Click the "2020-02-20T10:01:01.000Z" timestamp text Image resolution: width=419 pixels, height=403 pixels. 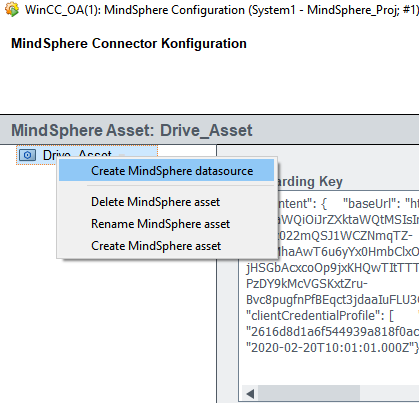(332, 348)
